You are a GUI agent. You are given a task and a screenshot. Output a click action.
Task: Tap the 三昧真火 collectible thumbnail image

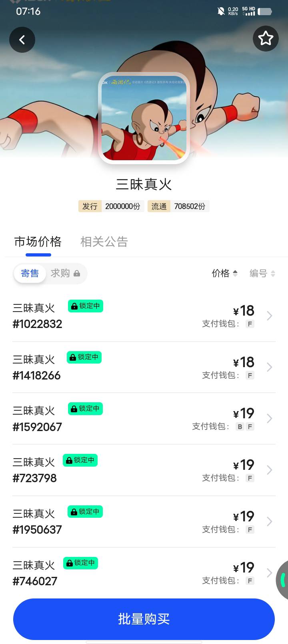144,118
